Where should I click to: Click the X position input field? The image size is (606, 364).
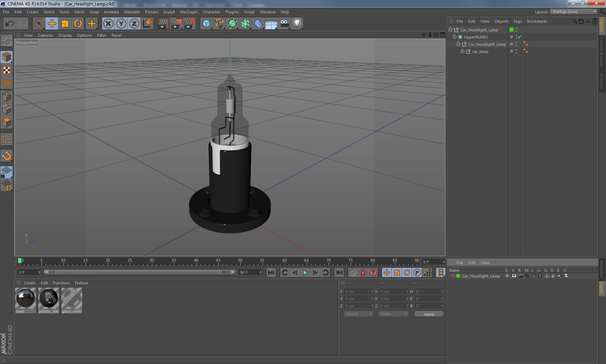tap(359, 292)
